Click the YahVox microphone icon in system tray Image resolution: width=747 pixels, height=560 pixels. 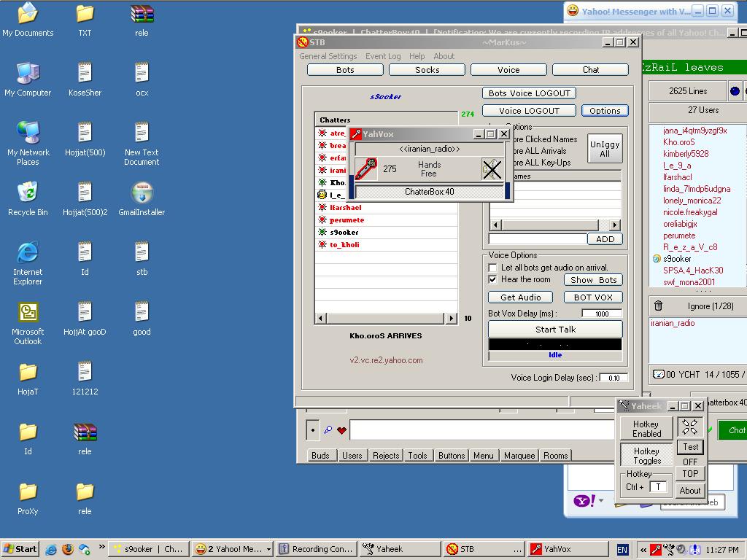(x=656, y=550)
